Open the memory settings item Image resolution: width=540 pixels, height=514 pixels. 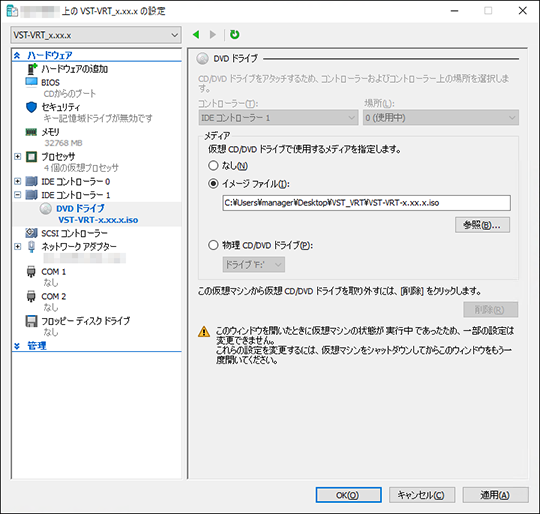coord(50,132)
